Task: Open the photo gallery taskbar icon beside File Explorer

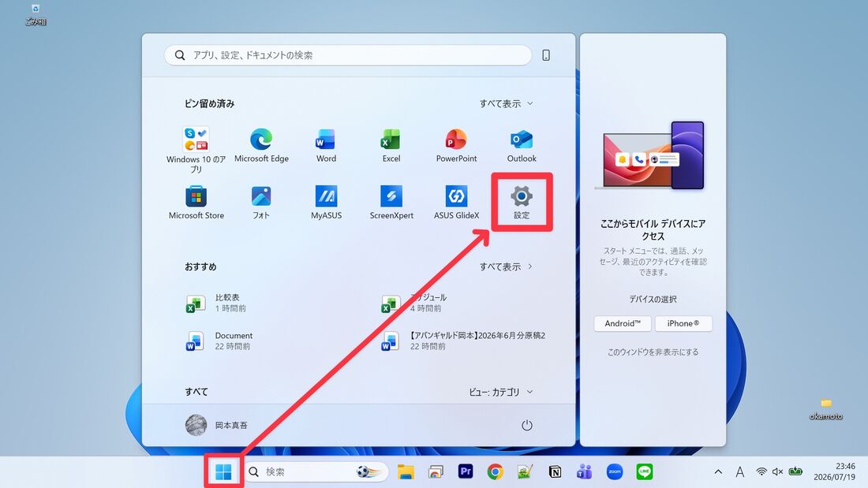Action: coord(436,472)
